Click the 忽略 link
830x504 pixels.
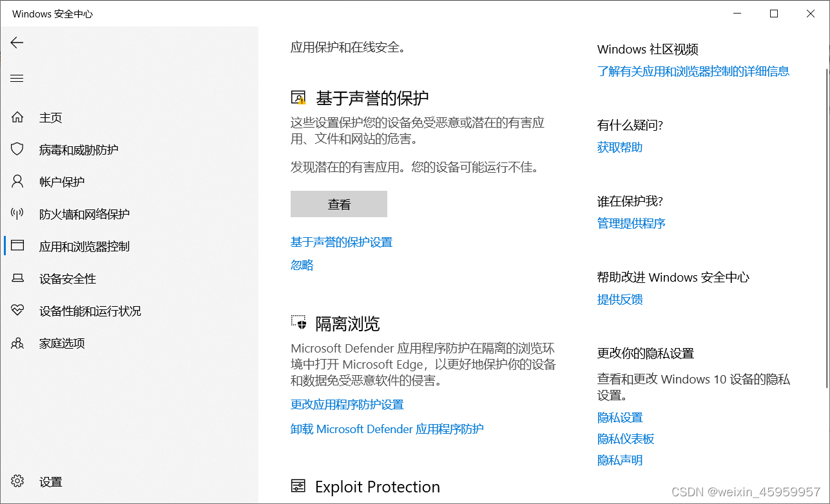[x=302, y=265]
